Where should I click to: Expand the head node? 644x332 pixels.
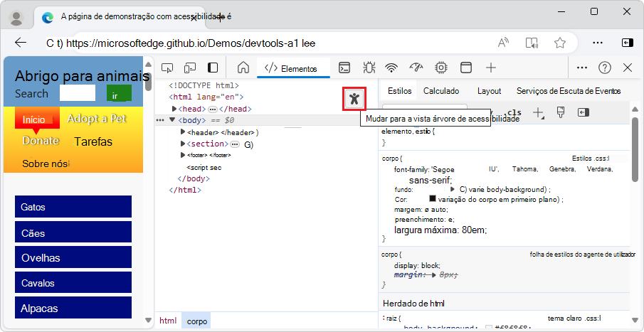tap(174, 109)
